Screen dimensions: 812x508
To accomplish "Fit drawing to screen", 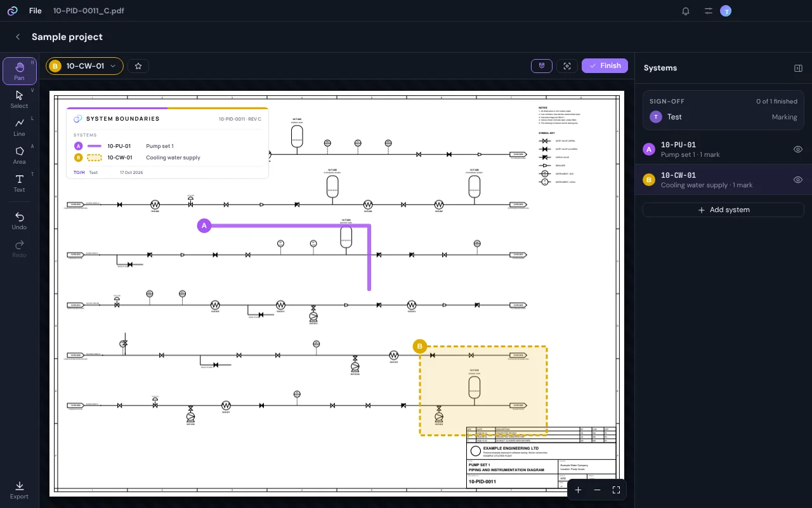I will 616,490.
